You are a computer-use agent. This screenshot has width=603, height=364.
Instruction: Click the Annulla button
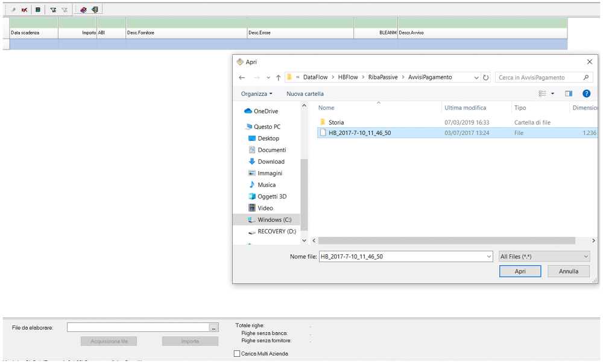coord(568,272)
